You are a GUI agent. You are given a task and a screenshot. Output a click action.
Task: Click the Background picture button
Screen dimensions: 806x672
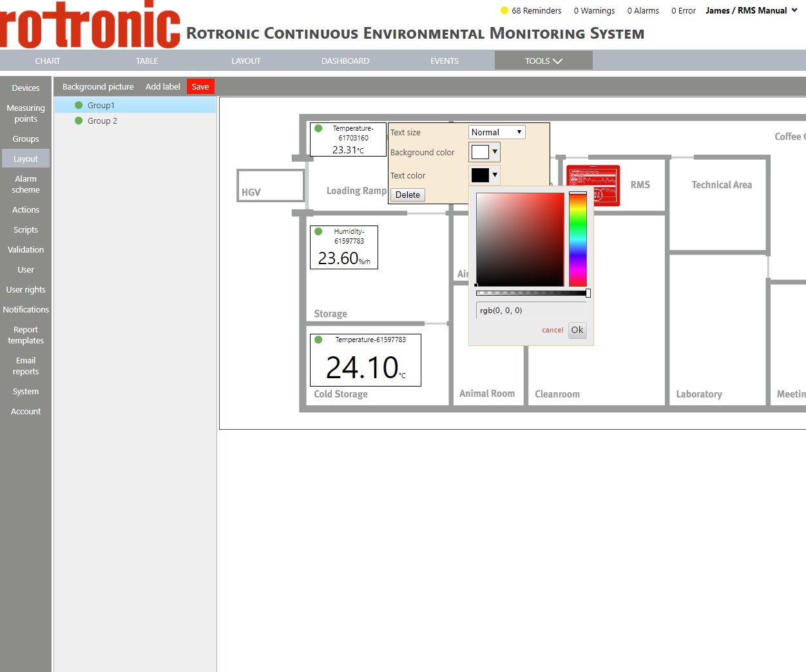coord(98,86)
